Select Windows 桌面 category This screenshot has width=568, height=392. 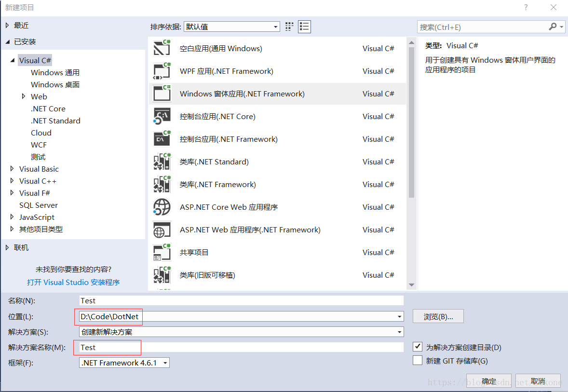55,84
